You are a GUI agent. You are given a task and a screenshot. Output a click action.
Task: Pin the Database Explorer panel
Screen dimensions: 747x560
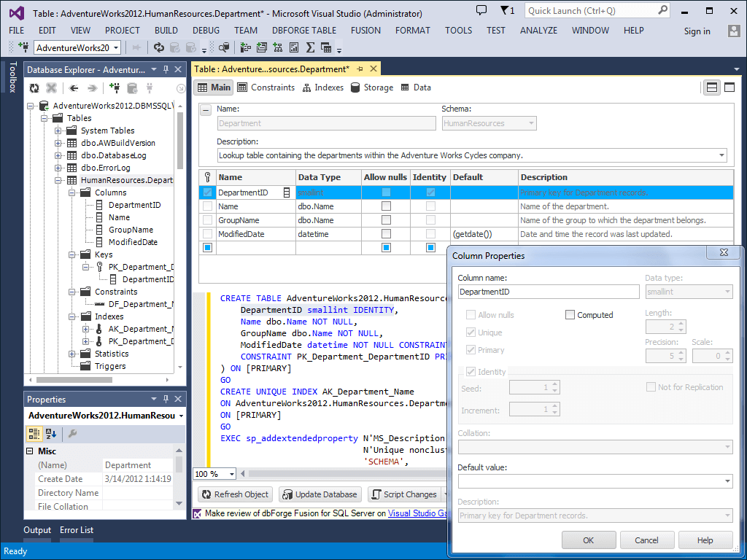pyautogui.click(x=166, y=70)
